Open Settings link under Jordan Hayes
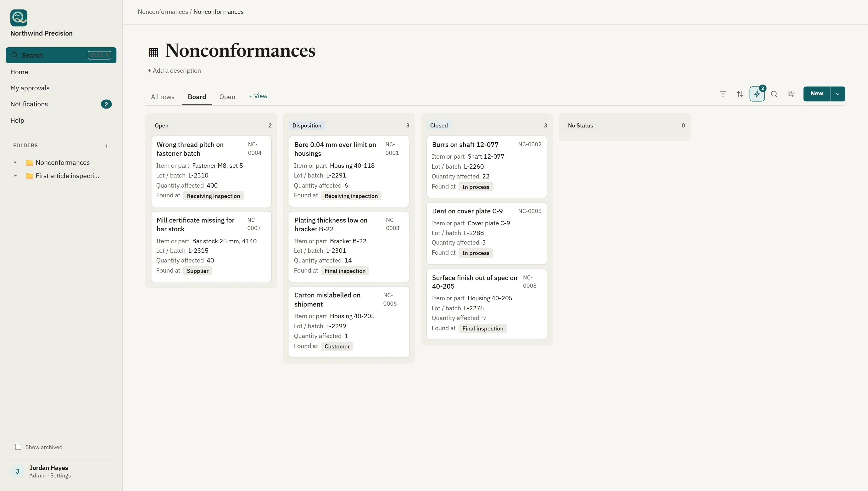 (x=60, y=476)
